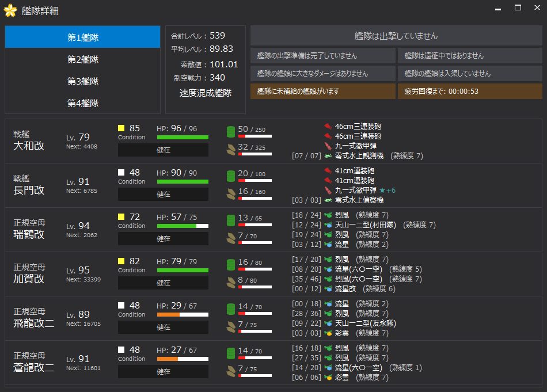Click 大和改's 九一式徹甲弾 shell icon
Image resolution: width=547 pixels, height=392 pixels.
point(328,146)
